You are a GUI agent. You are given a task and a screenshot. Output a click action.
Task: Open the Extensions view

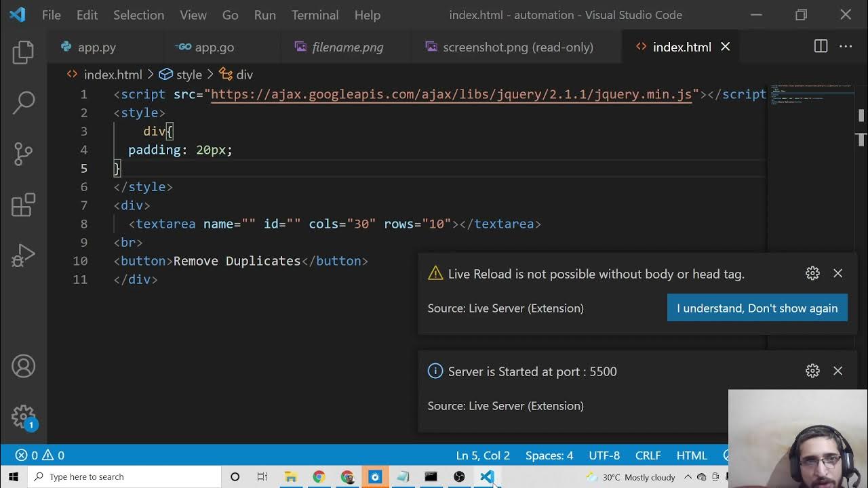(x=23, y=205)
